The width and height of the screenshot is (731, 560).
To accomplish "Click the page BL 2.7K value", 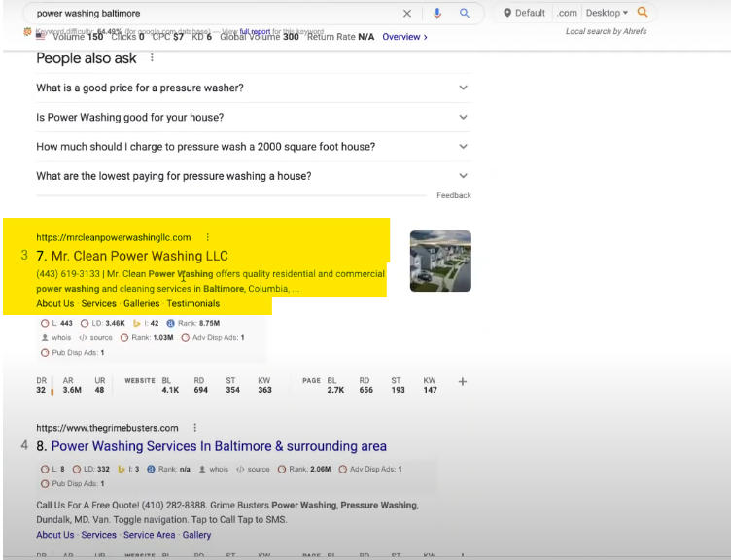I will (x=335, y=390).
